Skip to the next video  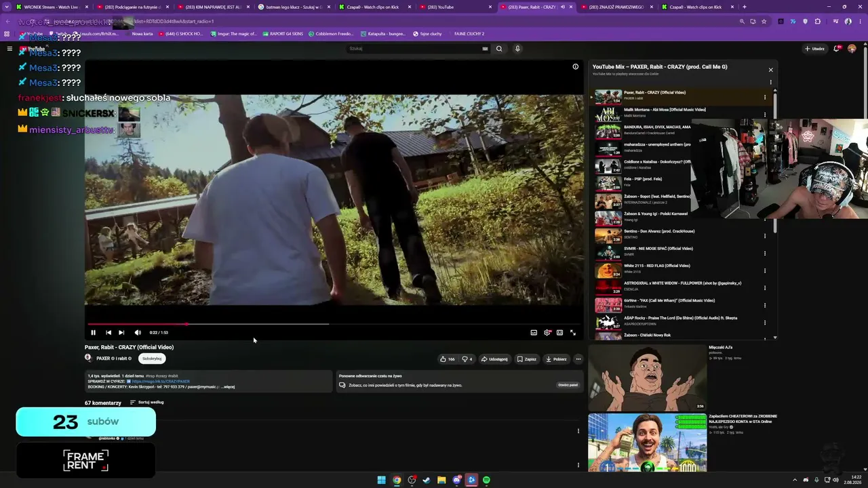[x=121, y=333]
